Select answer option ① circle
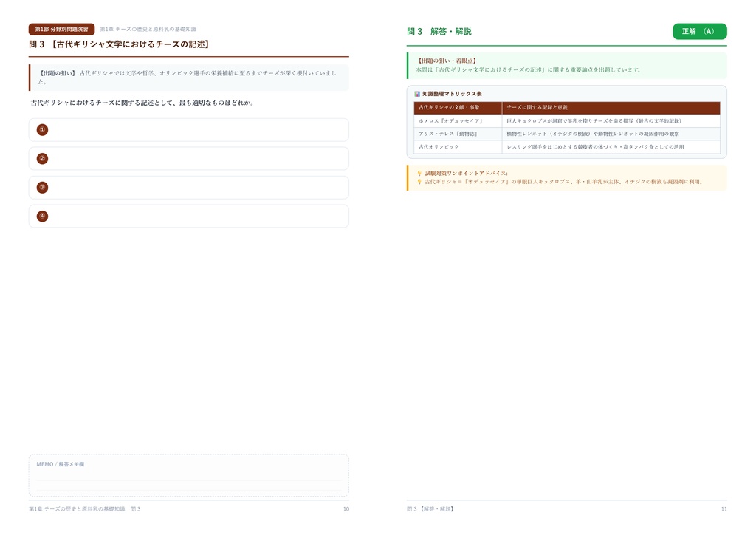This screenshot has width=756, height=535. click(x=42, y=130)
